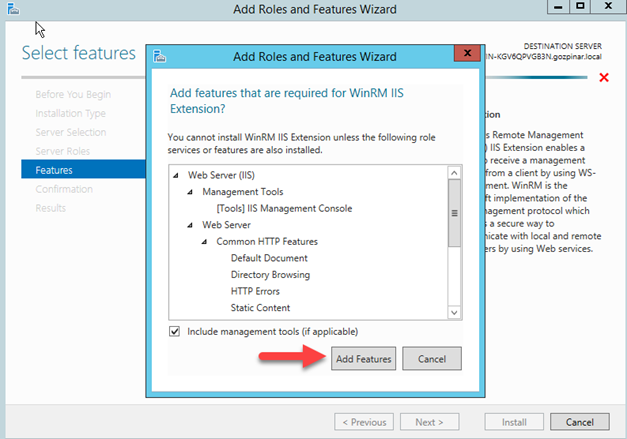Select the Features step in sidebar

83,170
